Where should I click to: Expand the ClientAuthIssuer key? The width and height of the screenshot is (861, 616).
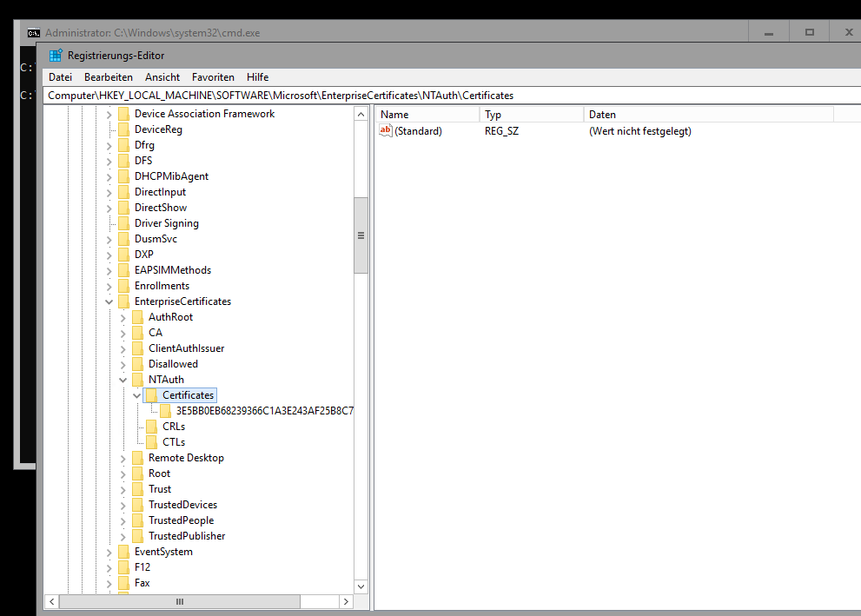123,348
